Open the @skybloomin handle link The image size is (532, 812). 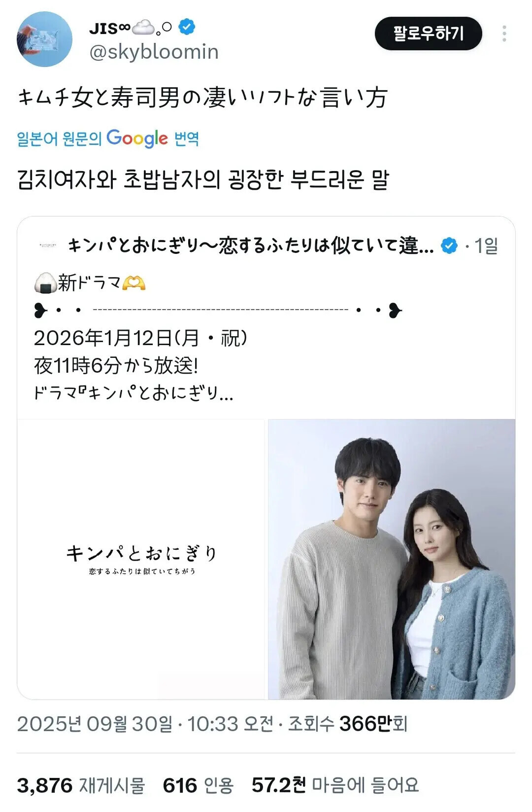coord(154,52)
